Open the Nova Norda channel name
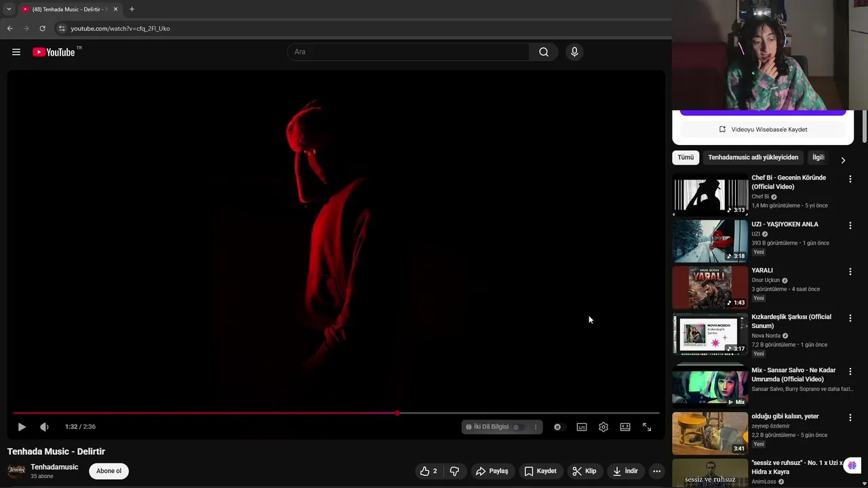 click(766, 335)
